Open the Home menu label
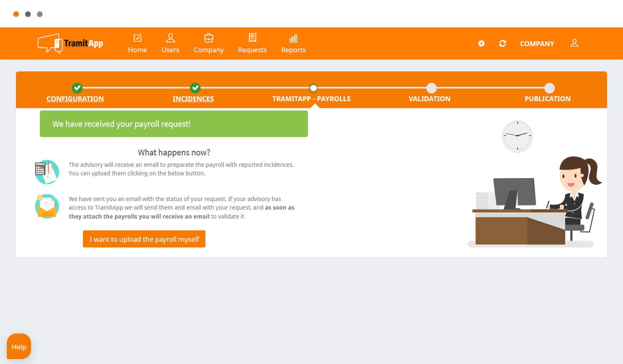Image resolution: width=623 pixels, height=364 pixels. (x=137, y=50)
